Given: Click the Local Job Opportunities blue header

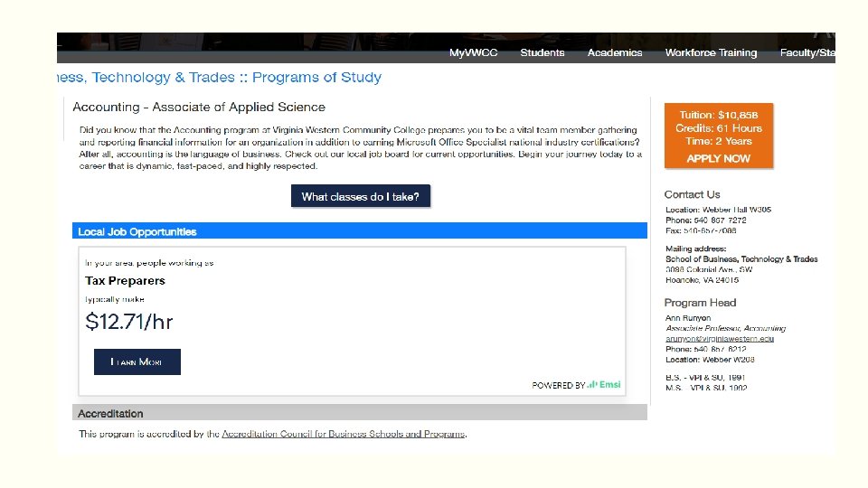Looking at the screenshot, I should coord(360,231).
